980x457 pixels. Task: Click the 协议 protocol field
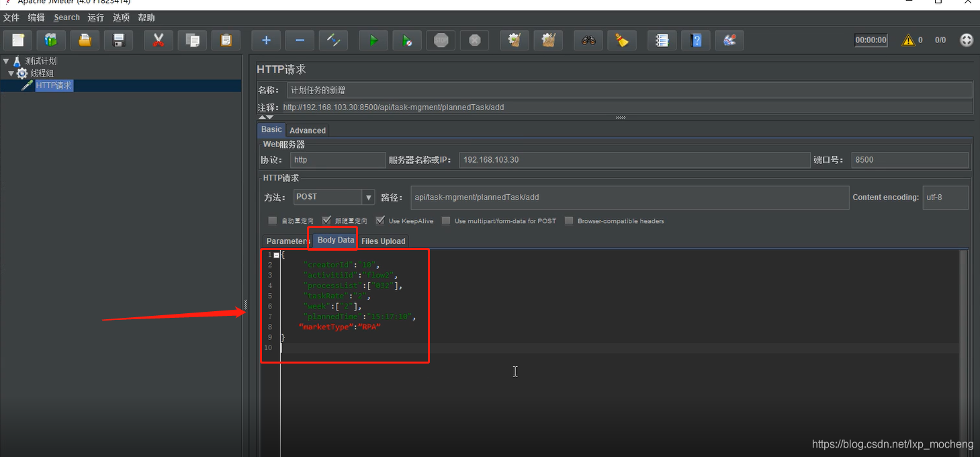coord(338,160)
